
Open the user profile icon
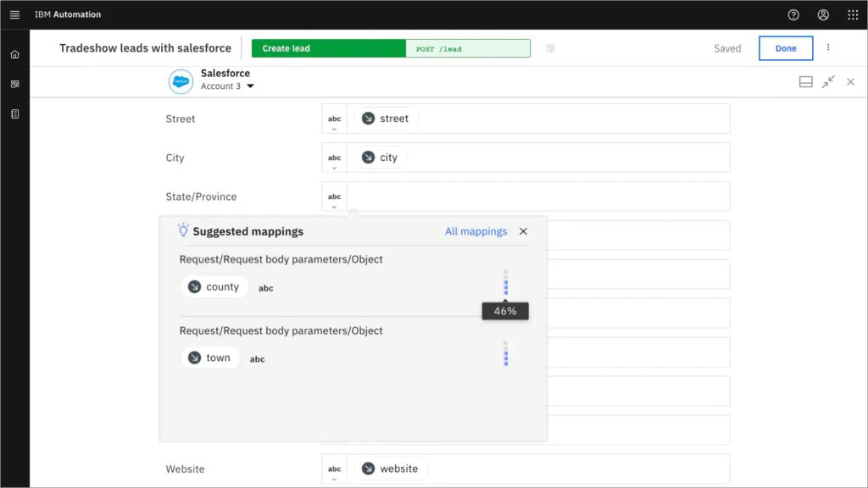point(823,15)
